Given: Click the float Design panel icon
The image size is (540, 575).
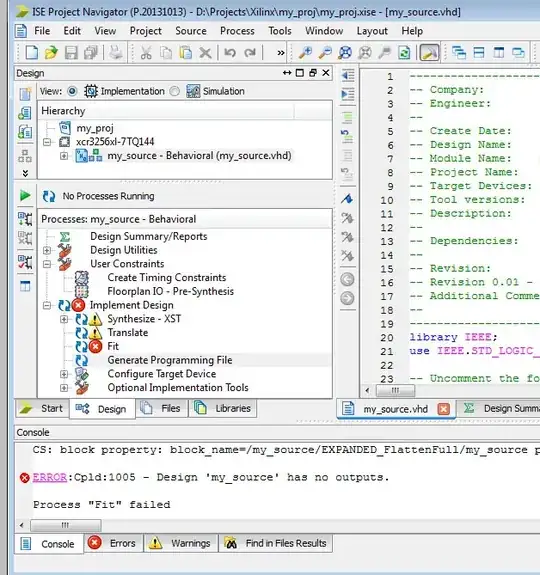Looking at the screenshot, I should tap(313, 73).
